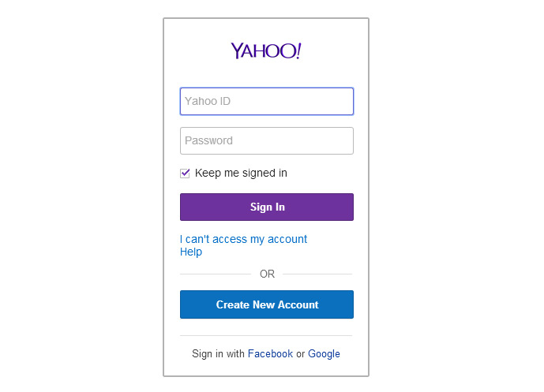Sign in with the Facebook link
Screen dimensions: 544x392
click(270, 353)
